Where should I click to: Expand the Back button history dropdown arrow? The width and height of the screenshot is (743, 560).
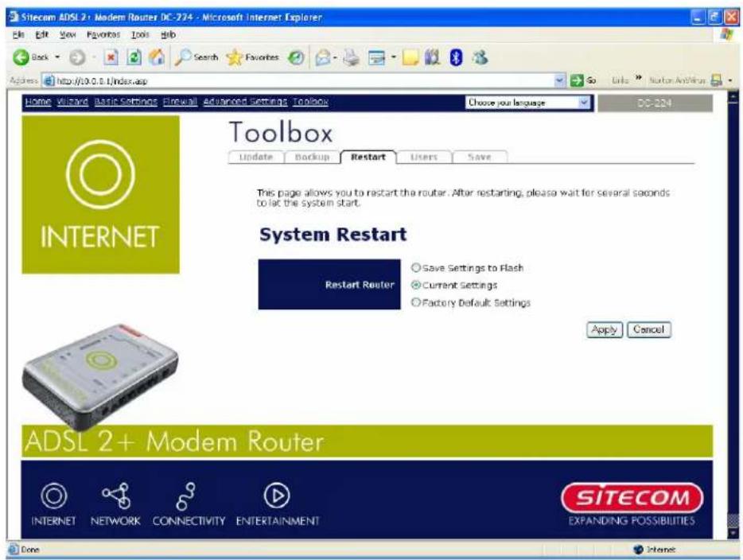pos(57,57)
